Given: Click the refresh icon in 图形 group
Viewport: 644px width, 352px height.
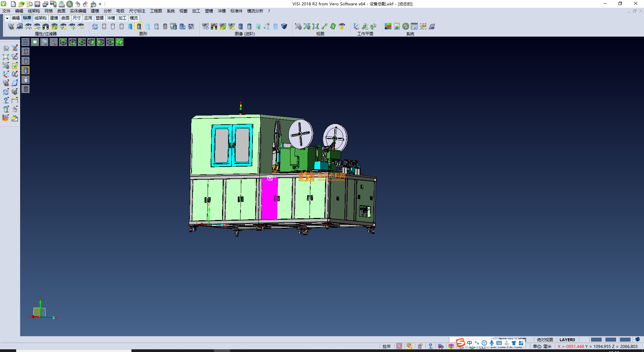Looking at the screenshot, I should pyautogui.click(x=95, y=26).
